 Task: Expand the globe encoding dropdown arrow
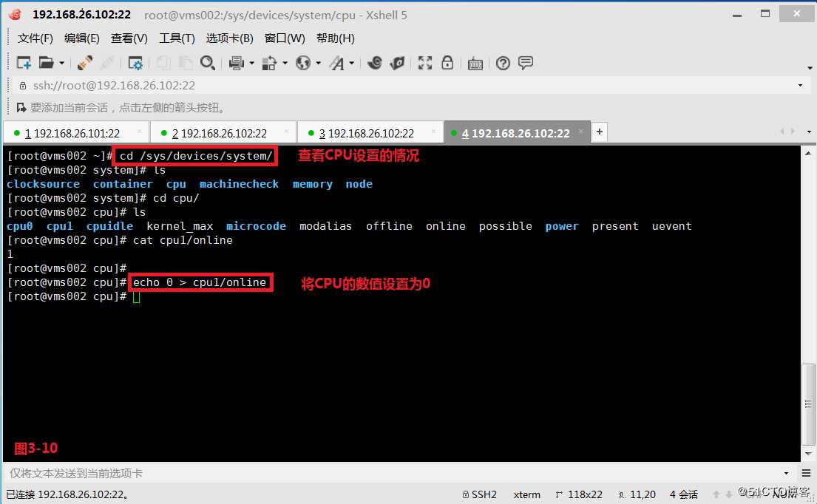(x=319, y=64)
